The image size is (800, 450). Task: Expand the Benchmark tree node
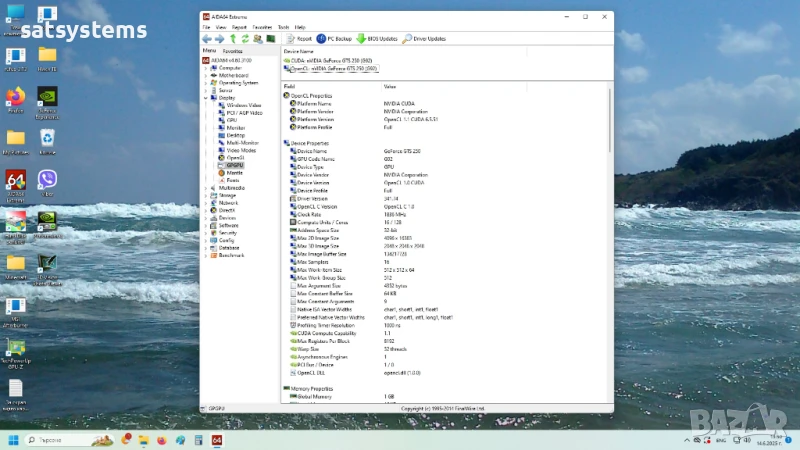tap(206, 254)
